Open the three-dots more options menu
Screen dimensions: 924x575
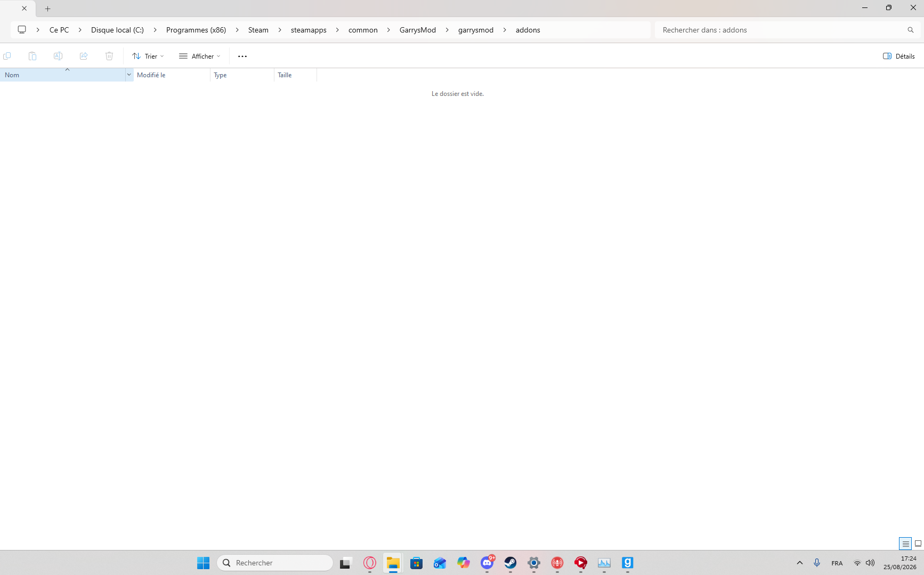[242, 56]
